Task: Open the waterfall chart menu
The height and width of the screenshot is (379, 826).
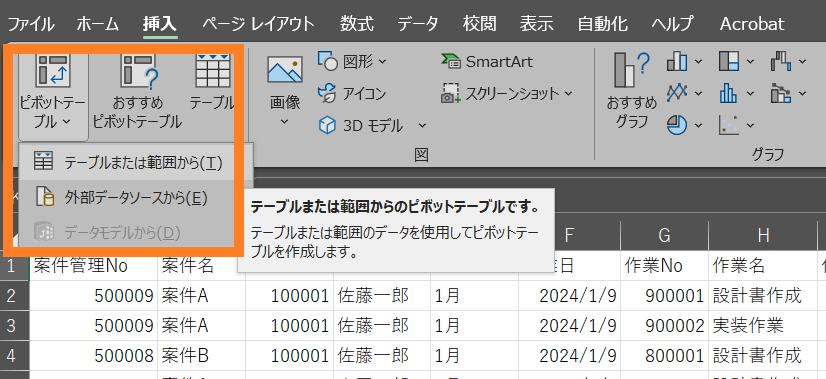Action: (788, 62)
